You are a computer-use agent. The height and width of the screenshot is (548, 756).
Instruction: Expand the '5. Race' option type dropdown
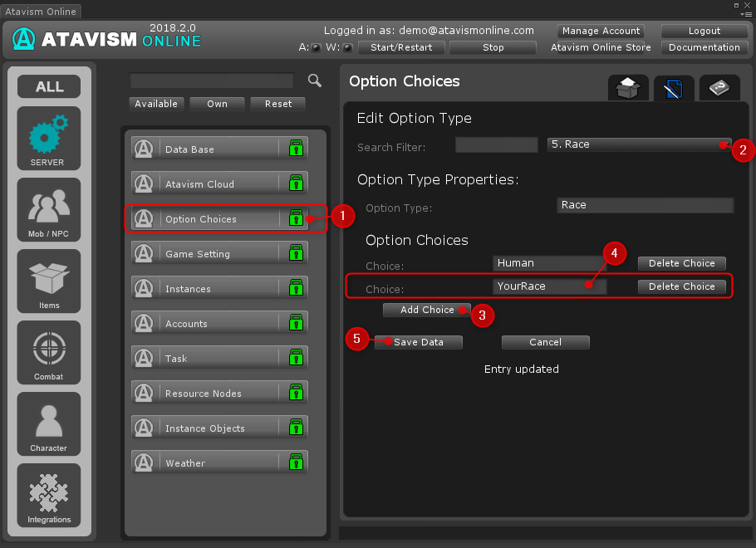(639, 144)
